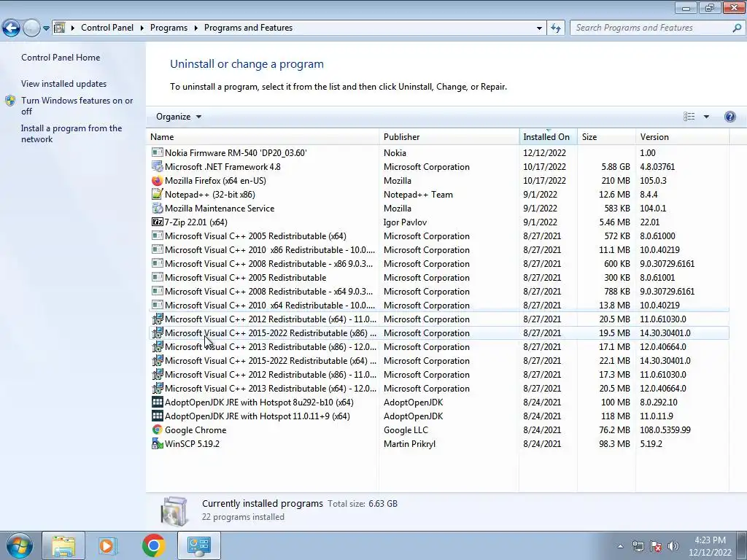Sort by Installed On column header
Viewport: 747px width, 560px height.
coord(548,136)
